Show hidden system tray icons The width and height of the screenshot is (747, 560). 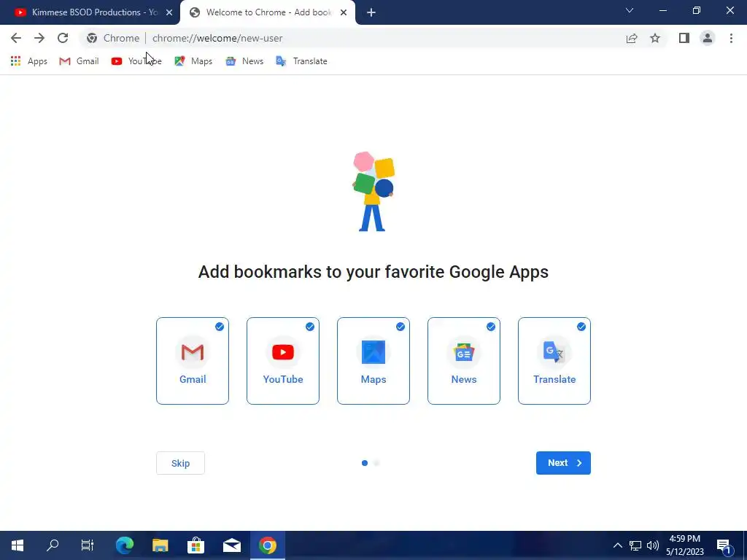(x=617, y=545)
